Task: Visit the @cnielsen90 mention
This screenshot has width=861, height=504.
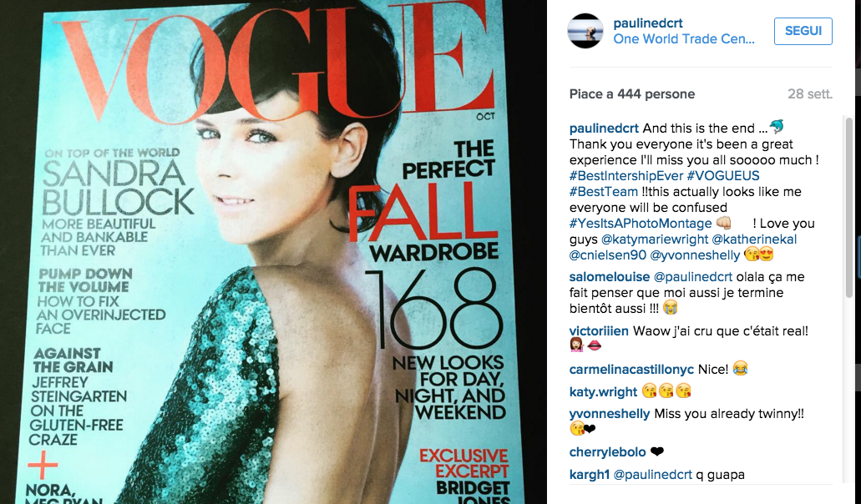Action: point(607,255)
